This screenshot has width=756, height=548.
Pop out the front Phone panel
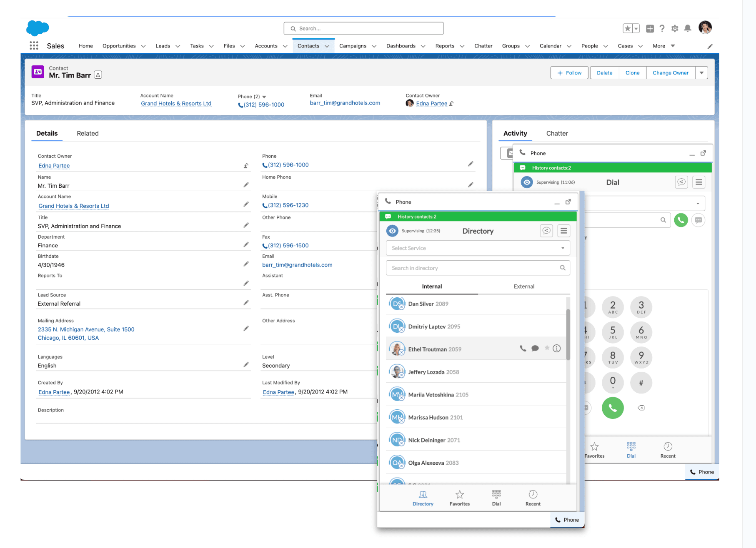(x=568, y=202)
